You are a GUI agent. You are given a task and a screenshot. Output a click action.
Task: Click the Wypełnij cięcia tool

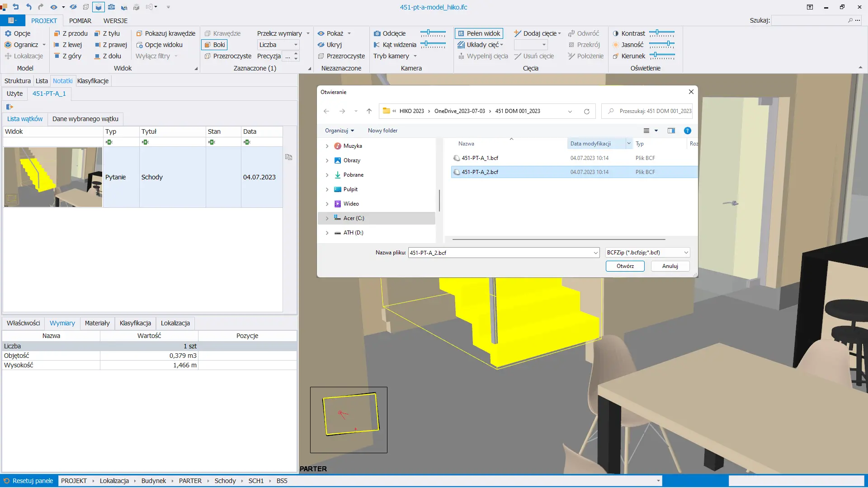click(x=483, y=56)
